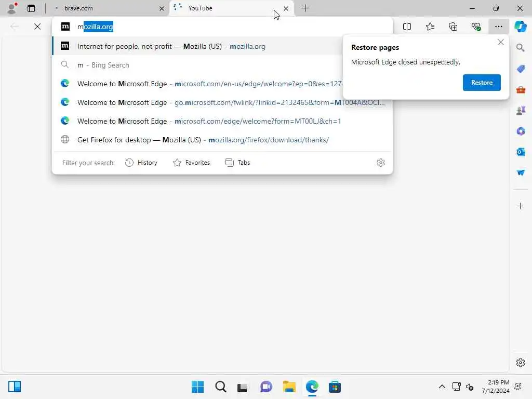Open sidebar Outlook icon
The height and width of the screenshot is (399, 532).
521,152
